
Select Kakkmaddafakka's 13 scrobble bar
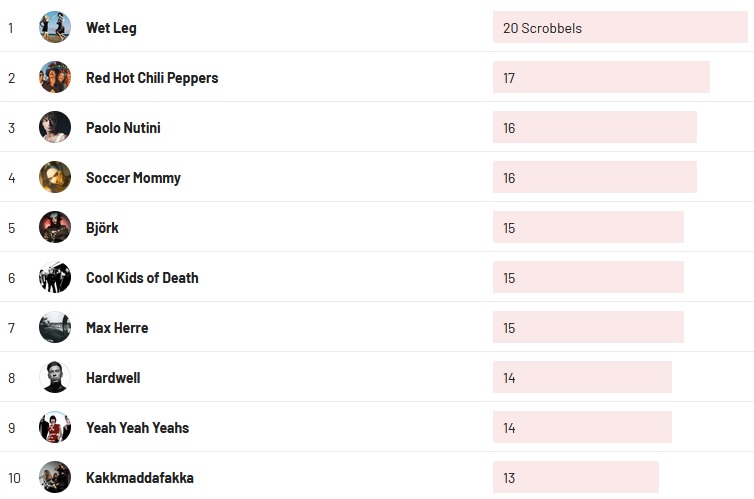pyautogui.click(x=576, y=478)
